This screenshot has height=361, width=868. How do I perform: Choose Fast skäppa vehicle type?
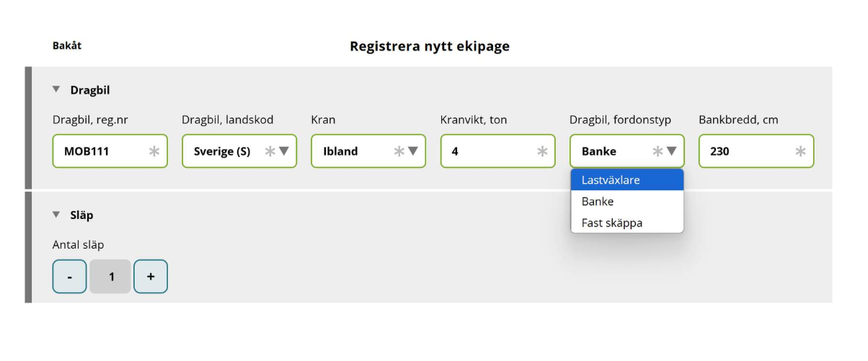[x=626, y=223]
